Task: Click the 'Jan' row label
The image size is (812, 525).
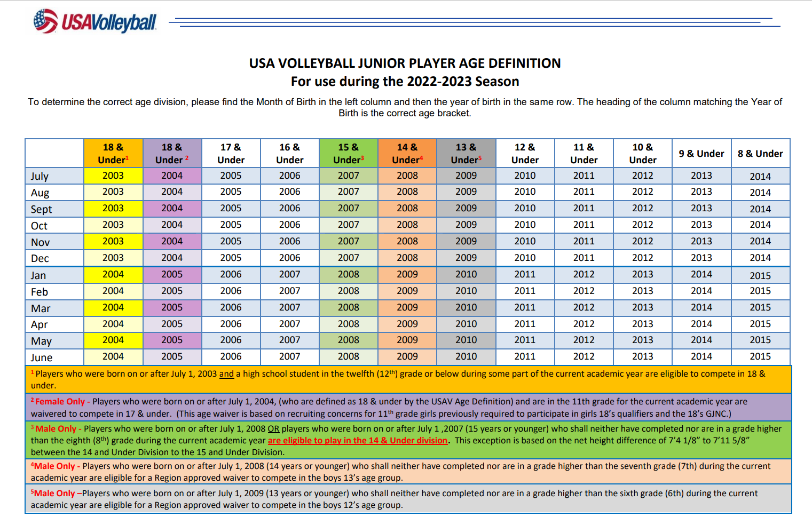Action: (x=54, y=275)
